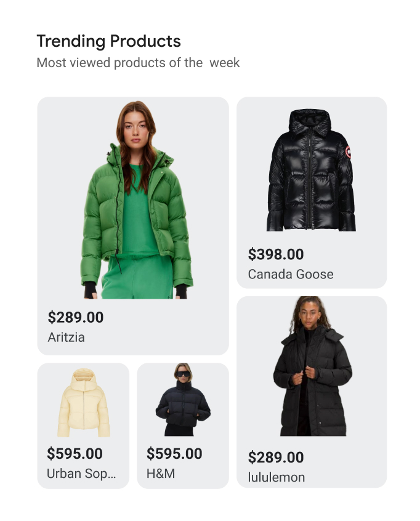Open the H&M black cropped puffer image
Viewport: 420px width, 521px height.
[x=183, y=400]
